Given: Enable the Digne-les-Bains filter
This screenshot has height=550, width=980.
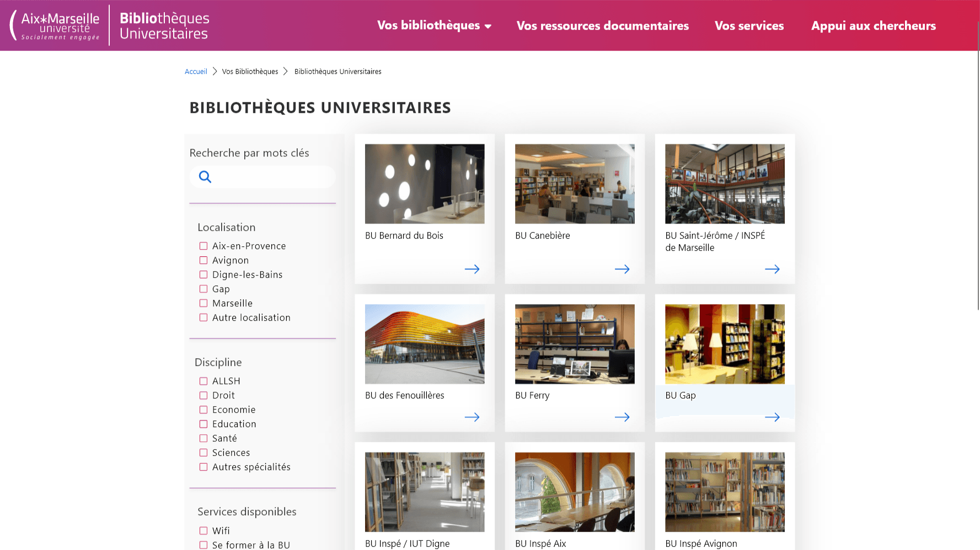Looking at the screenshot, I should point(204,274).
